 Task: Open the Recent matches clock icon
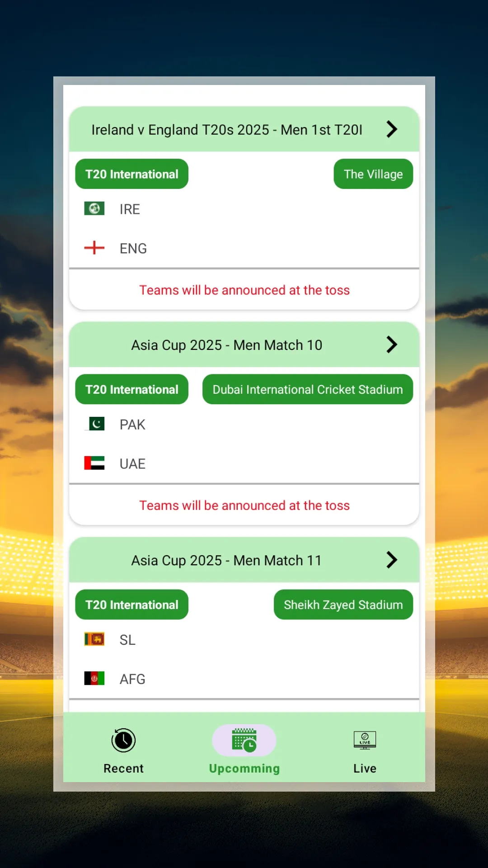(123, 740)
